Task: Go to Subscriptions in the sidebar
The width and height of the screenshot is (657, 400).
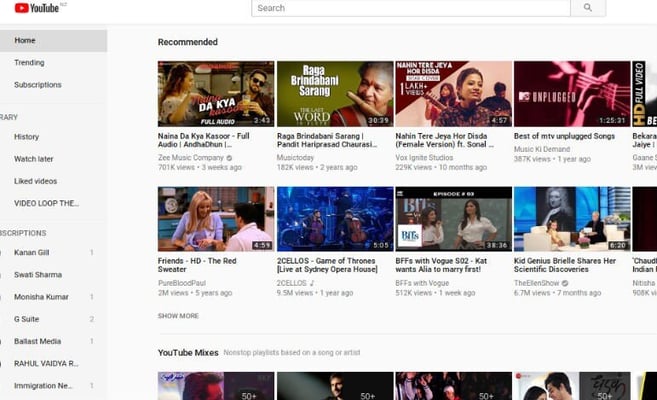Action: (38, 85)
